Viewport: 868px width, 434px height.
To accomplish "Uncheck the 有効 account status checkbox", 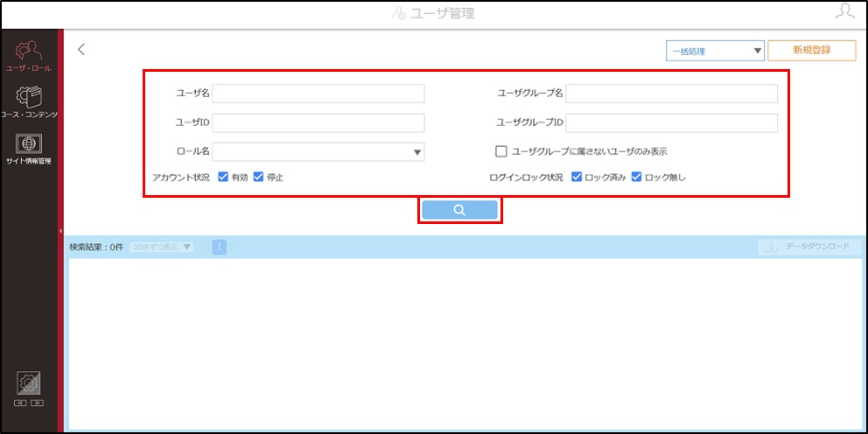I will [224, 177].
